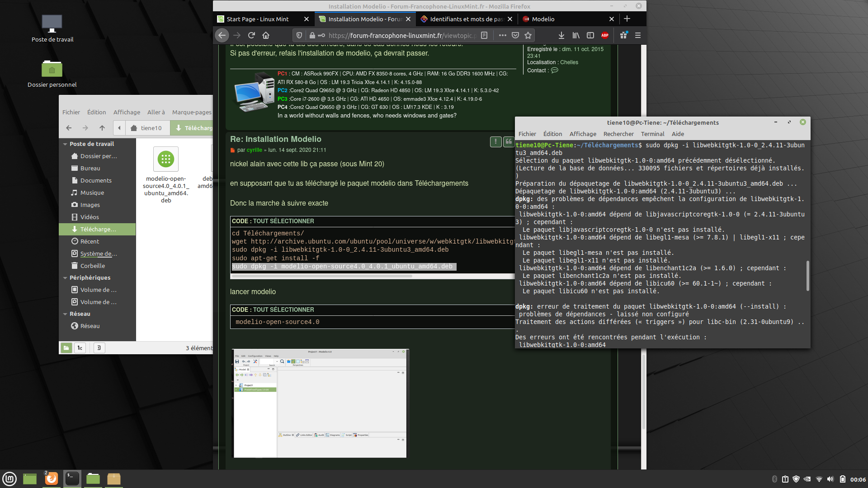Open Firefox hamburger application menu

[x=638, y=35]
